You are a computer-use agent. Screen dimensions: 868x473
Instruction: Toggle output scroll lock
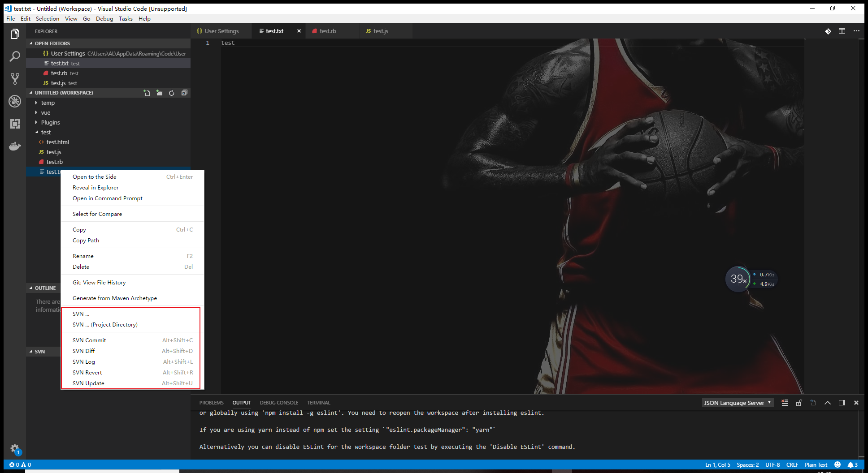pos(799,403)
